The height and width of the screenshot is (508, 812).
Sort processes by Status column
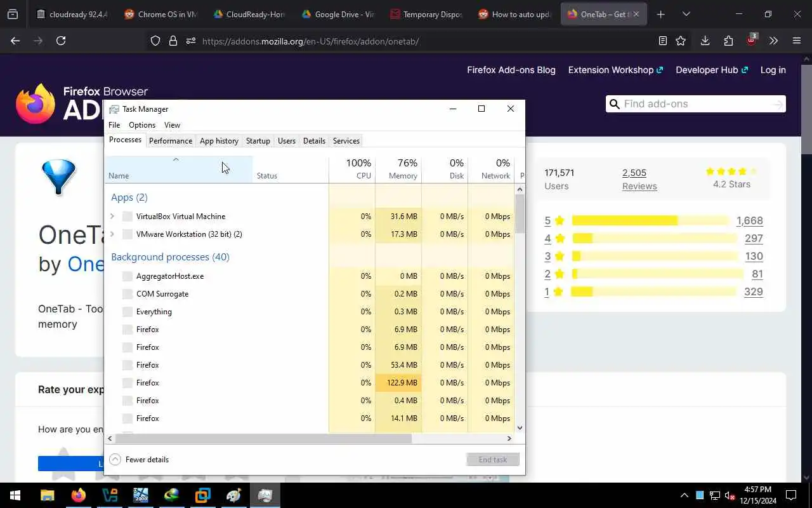click(x=291, y=169)
